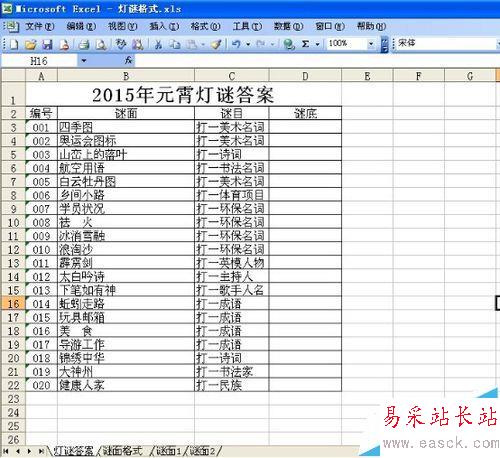
Task: Select cell containing 下笔如有神
Action: click(x=126, y=290)
